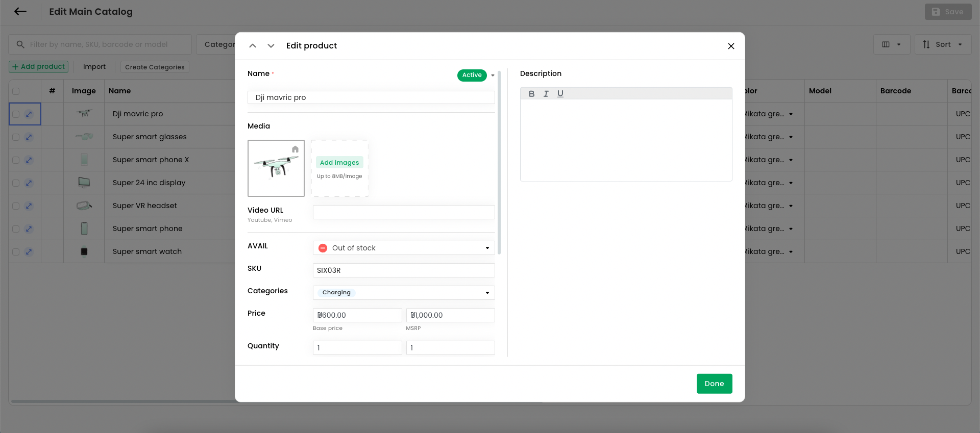
Task: Check the Super smart watch row checkbox
Action: (x=16, y=252)
